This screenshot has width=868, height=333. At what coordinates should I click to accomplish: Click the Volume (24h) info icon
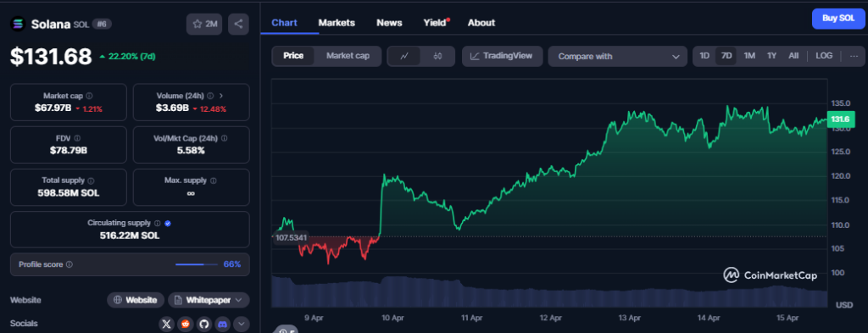click(x=210, y=96)
